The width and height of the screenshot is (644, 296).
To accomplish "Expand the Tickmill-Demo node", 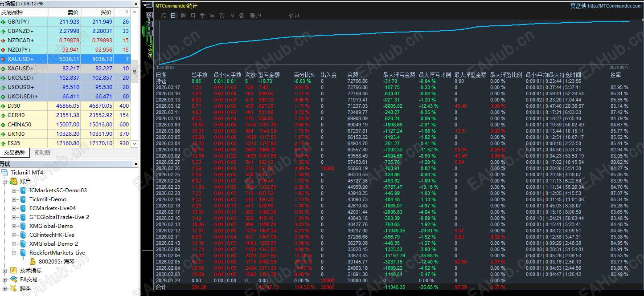I will point(14,199).
